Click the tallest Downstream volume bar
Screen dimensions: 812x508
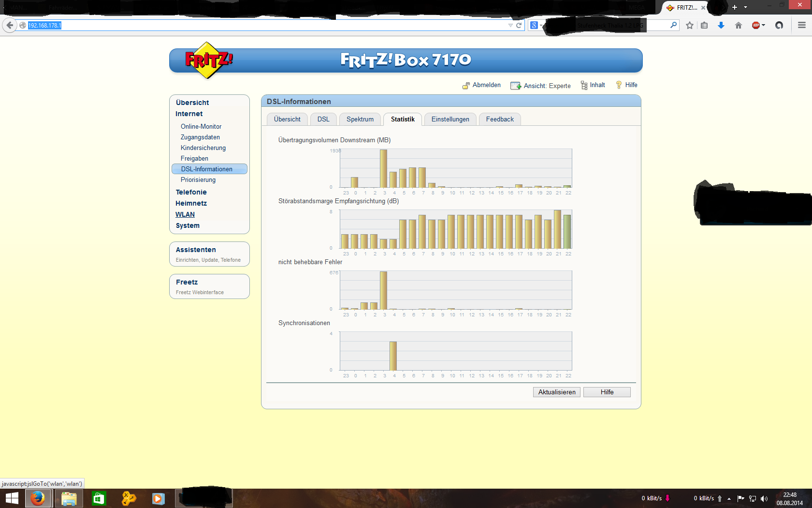(383, 168)
